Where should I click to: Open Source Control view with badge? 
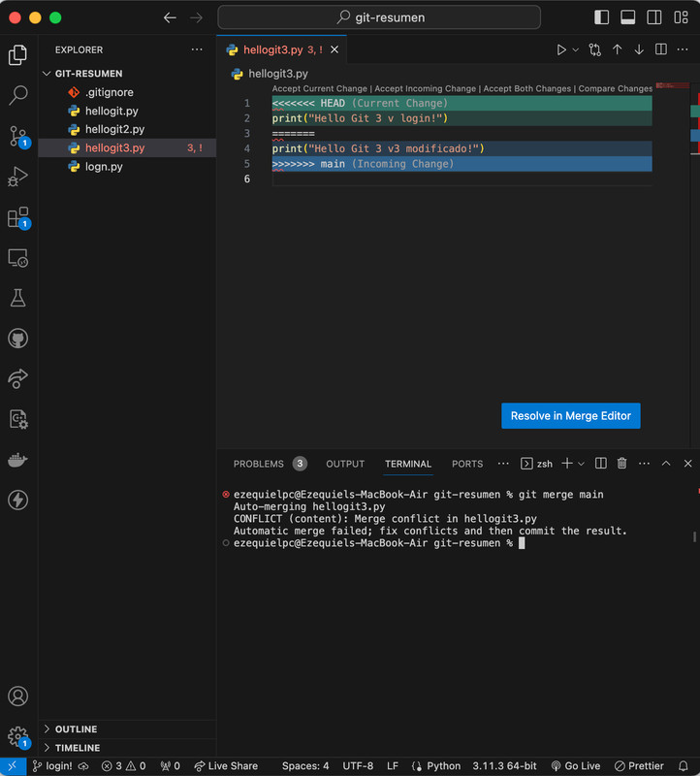18,136
